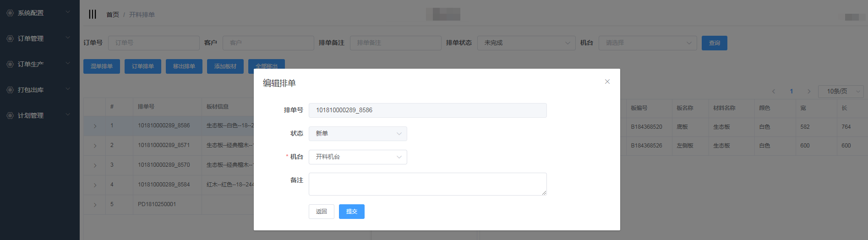Go to previous page arrow in pagination
Image resolution: width=868 pixels, height=240 pixels.
coord(774,91)
